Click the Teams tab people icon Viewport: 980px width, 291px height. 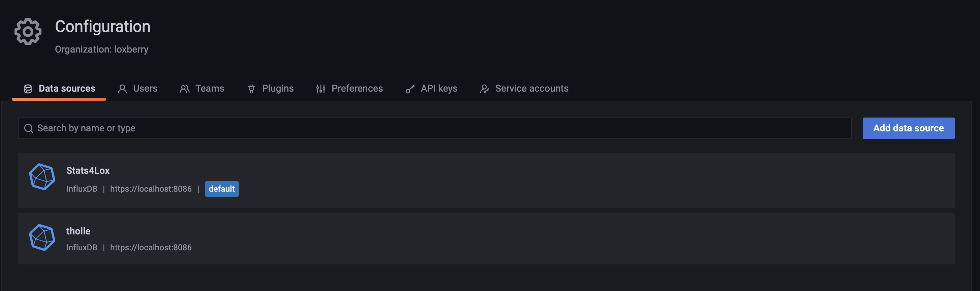pyautogui.click(x=185, y=89)
